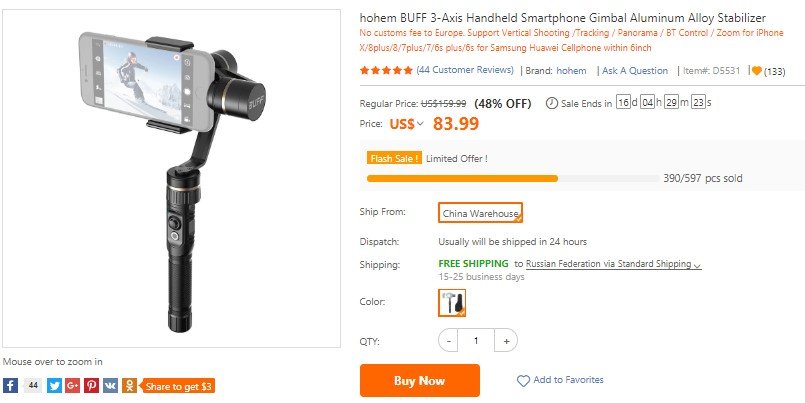
Task: Click the five-star rating icons
Action: tap(386, 71)
